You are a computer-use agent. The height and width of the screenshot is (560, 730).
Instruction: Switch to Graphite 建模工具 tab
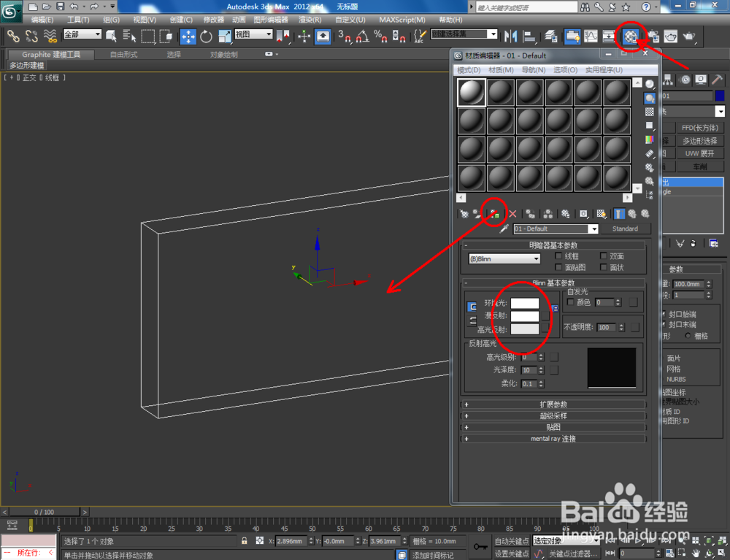point(51,55)
